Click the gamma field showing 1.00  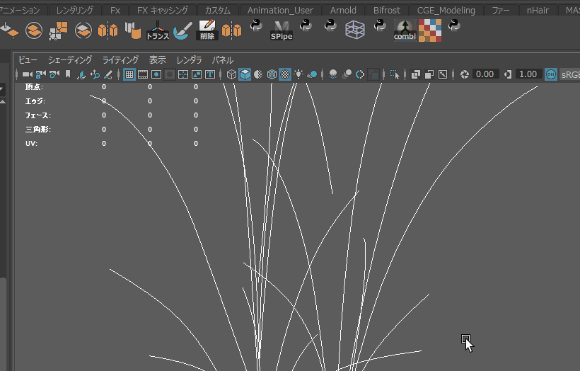pos(528,74)
